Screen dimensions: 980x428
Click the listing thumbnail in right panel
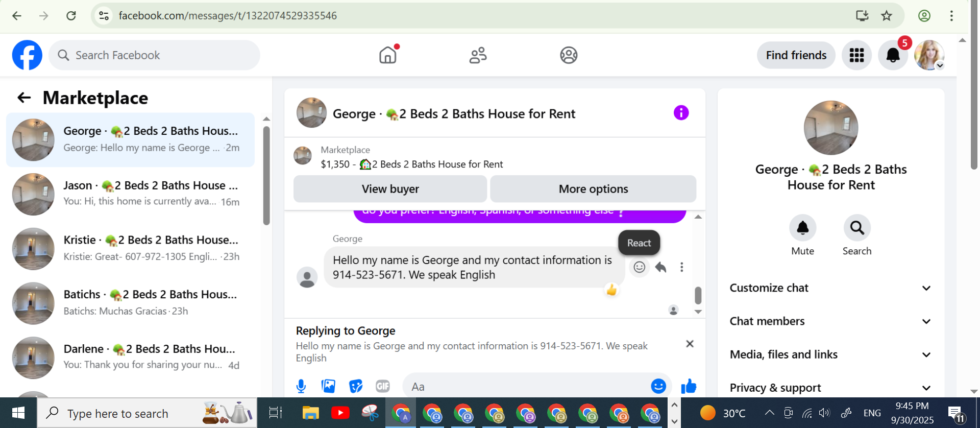point(830,128)
